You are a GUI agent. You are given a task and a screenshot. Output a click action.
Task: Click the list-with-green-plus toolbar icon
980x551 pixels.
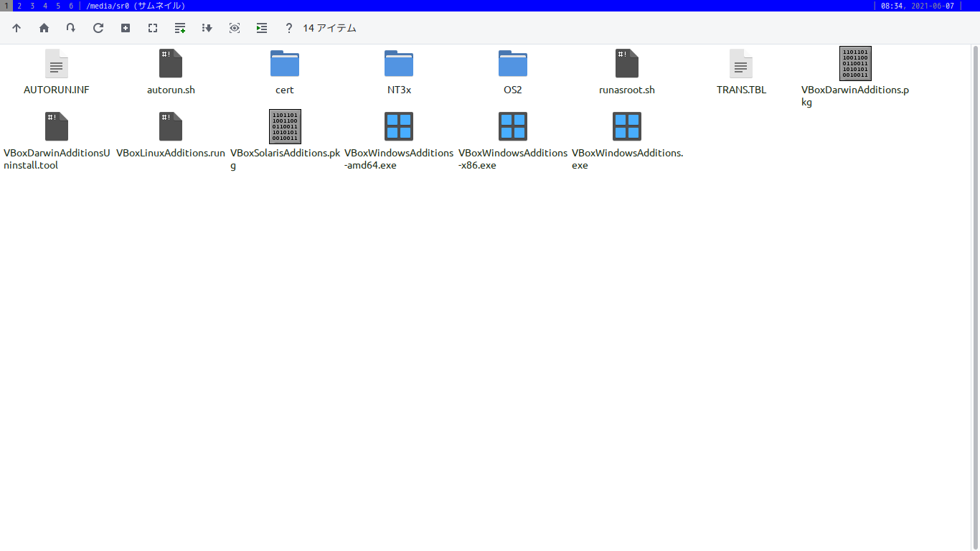[180, 28]
